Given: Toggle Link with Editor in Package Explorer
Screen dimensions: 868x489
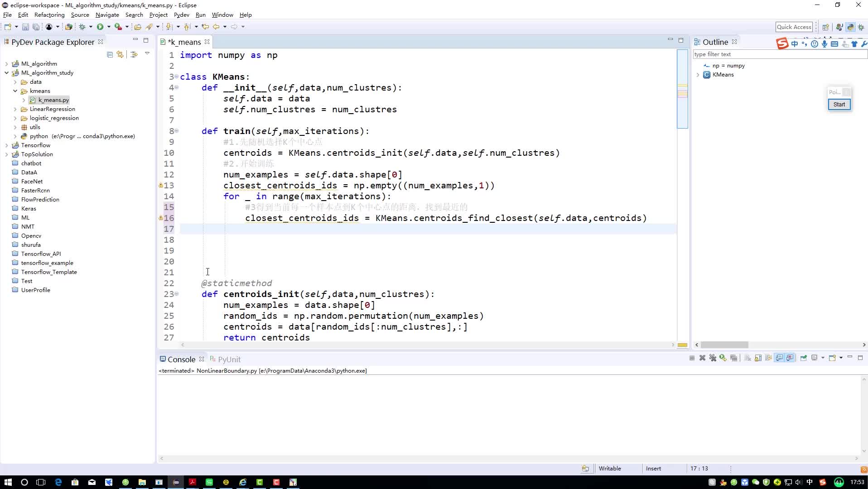Looking at the screenshot, I should (x=120, y=54).
